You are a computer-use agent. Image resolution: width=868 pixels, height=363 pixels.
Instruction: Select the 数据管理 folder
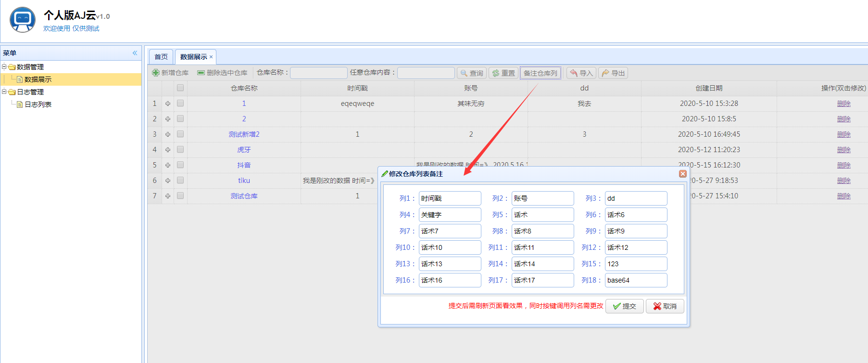click(30, 67)
